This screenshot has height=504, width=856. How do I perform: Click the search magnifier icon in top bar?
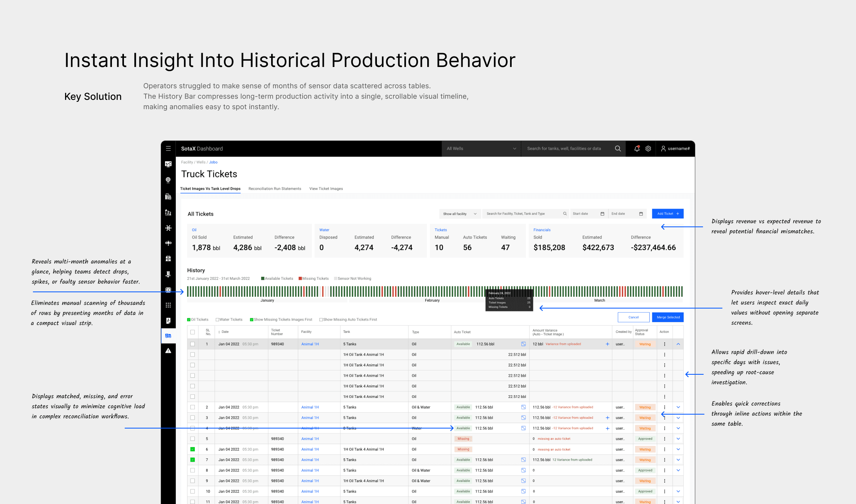(618, 149)
